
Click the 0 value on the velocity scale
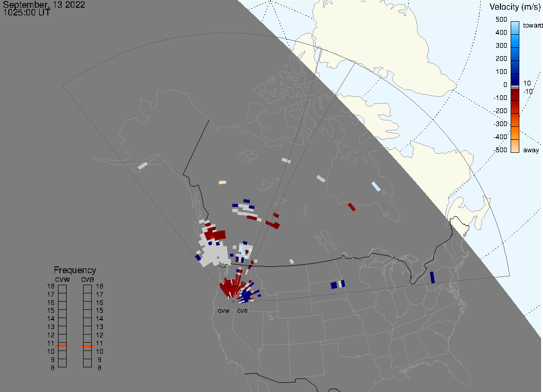(x=505, y=85)
